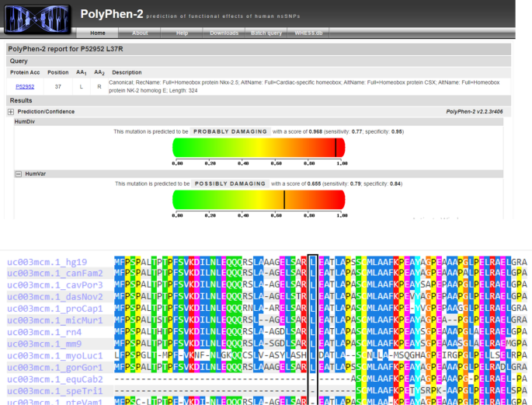This screenshot has height=405, width=532.
Task: Open the Help tab
Action: (x=182, y=33)
